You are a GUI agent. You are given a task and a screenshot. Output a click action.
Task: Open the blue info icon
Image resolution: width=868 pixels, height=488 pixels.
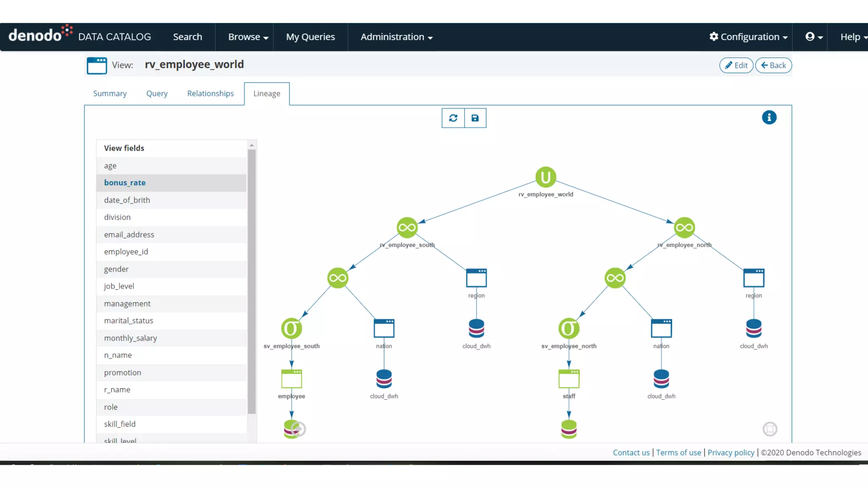(769, 117)
